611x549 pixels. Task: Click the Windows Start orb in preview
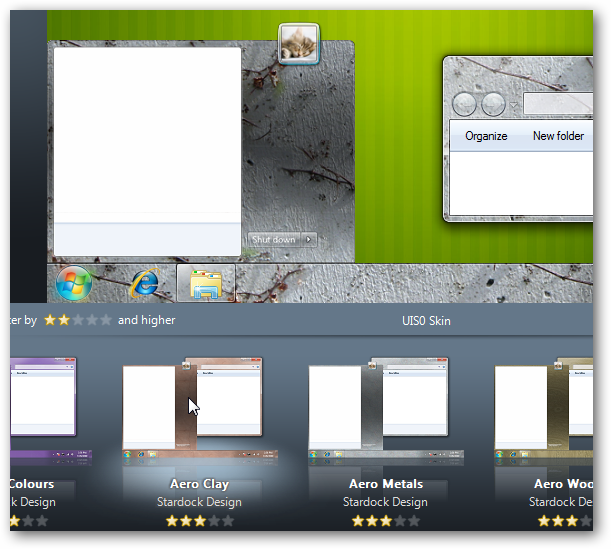[x=73, y=283]
